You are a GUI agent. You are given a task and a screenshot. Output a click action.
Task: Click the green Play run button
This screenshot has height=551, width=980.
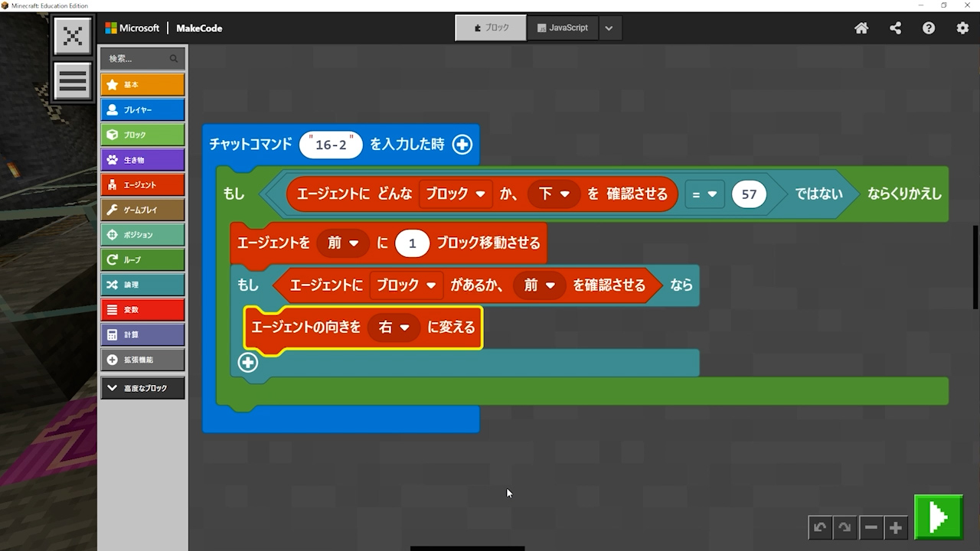coord(938,518)
